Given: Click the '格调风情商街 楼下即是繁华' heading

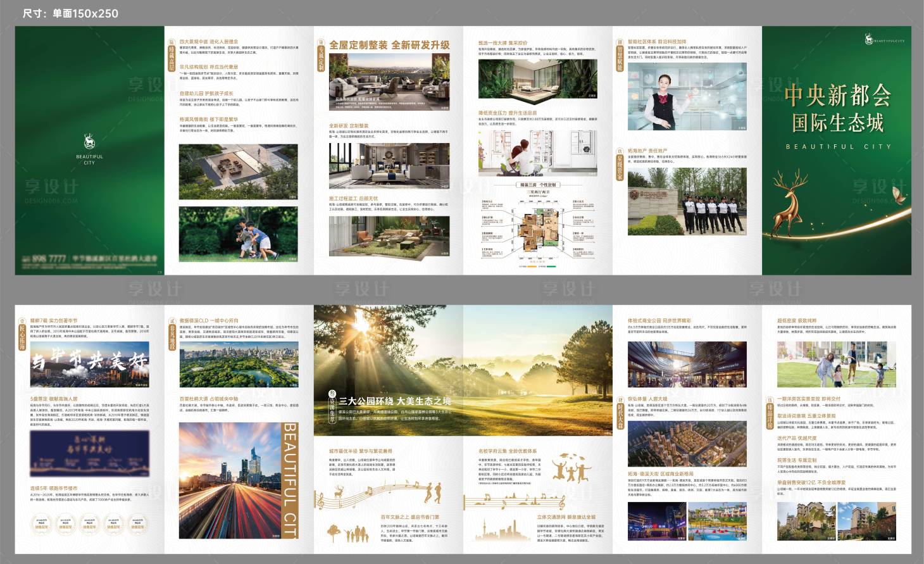Looking at the screenshot, I should tap(209, 119).
